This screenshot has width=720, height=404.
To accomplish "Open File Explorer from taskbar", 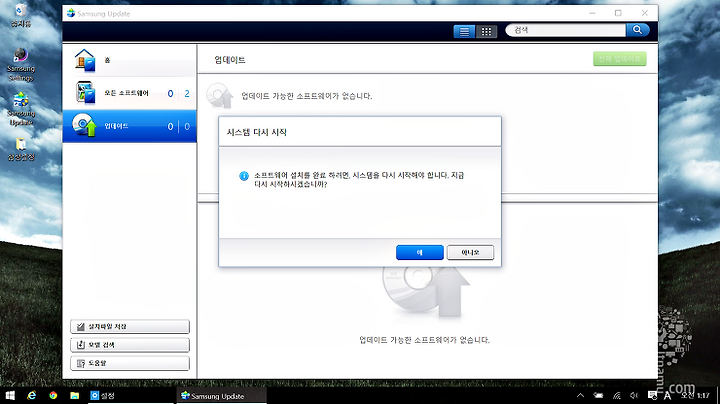I will [74, 395].
